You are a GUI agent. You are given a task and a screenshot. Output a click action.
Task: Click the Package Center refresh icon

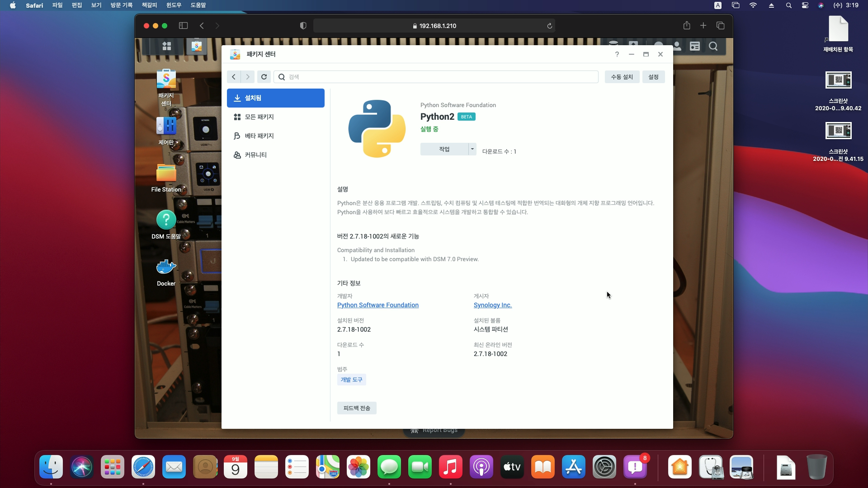[x=264, y=77]
